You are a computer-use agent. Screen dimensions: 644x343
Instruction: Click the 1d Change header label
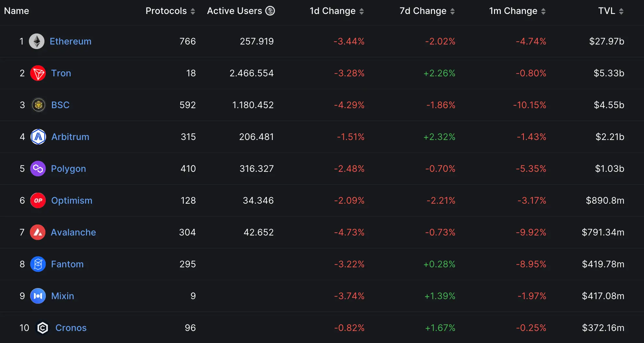pyautogui.click(x=332, y=11)
